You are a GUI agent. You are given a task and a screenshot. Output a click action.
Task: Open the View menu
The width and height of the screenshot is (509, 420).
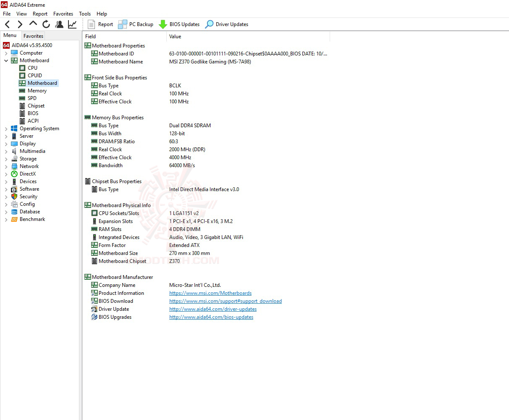click(x=21, y=13)
